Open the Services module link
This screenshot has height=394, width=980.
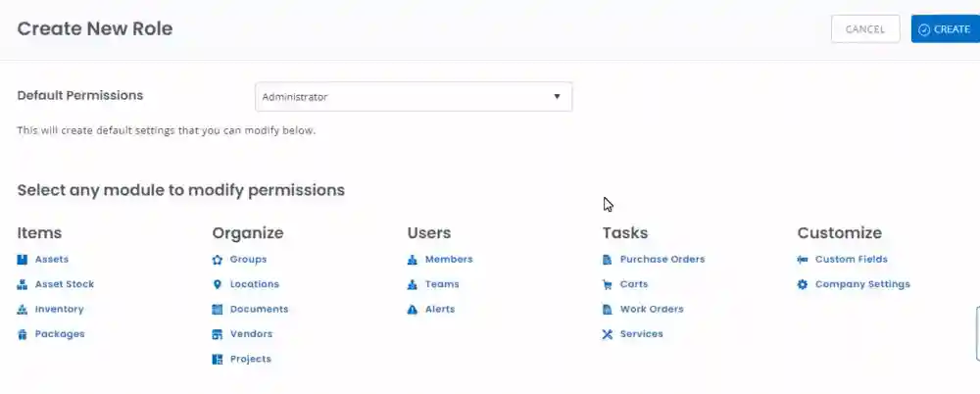(x=641, y=334)
